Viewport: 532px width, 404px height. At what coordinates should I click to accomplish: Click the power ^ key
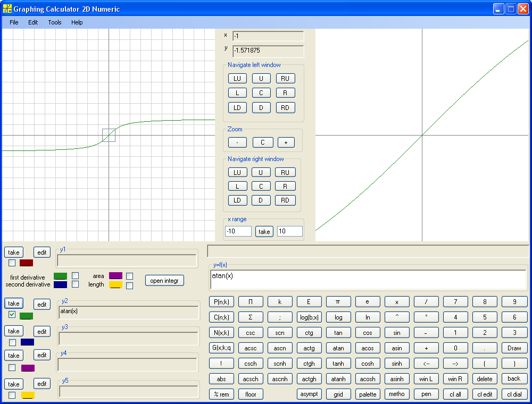[x=397, y=317]
